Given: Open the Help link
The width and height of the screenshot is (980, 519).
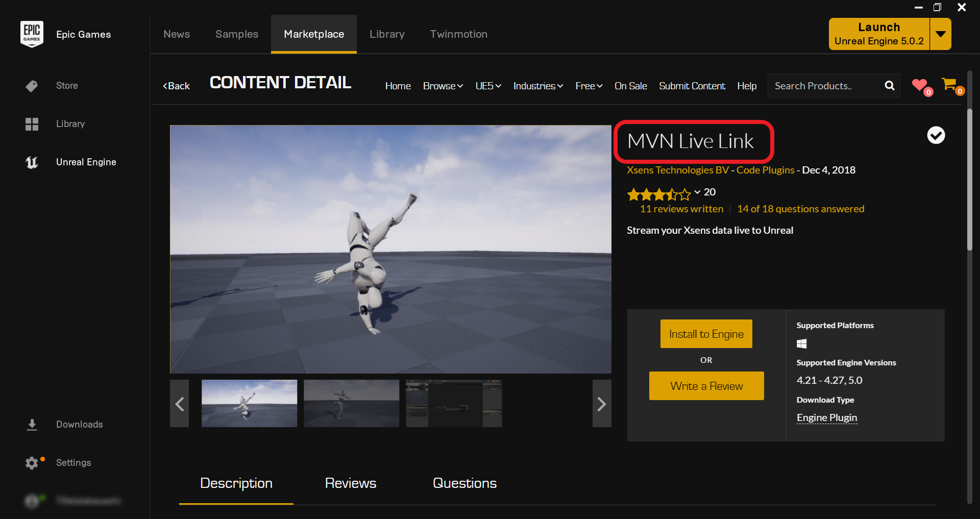Looking at the screenshot, I should coord(747,86).
